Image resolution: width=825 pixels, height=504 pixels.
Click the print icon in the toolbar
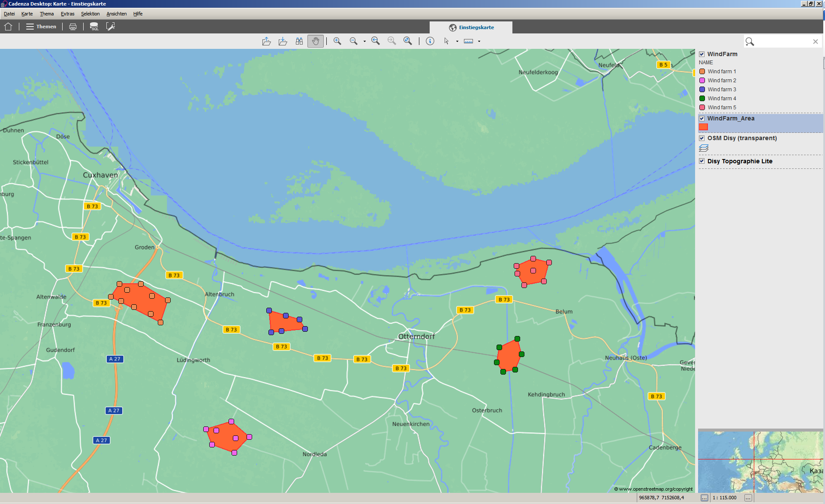pos(73,27)
